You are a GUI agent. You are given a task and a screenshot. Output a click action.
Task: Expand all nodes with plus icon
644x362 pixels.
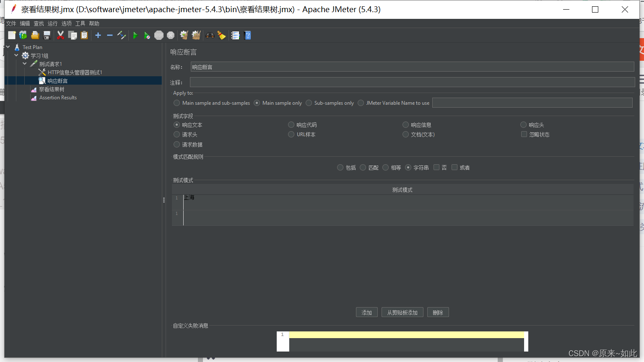pos(98,35)
